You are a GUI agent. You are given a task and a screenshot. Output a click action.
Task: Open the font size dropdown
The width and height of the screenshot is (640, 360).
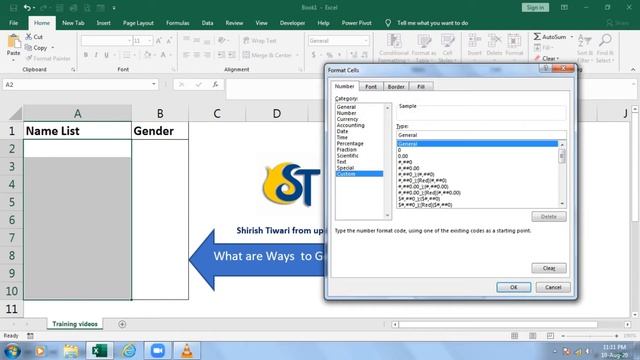pos(149,41)
